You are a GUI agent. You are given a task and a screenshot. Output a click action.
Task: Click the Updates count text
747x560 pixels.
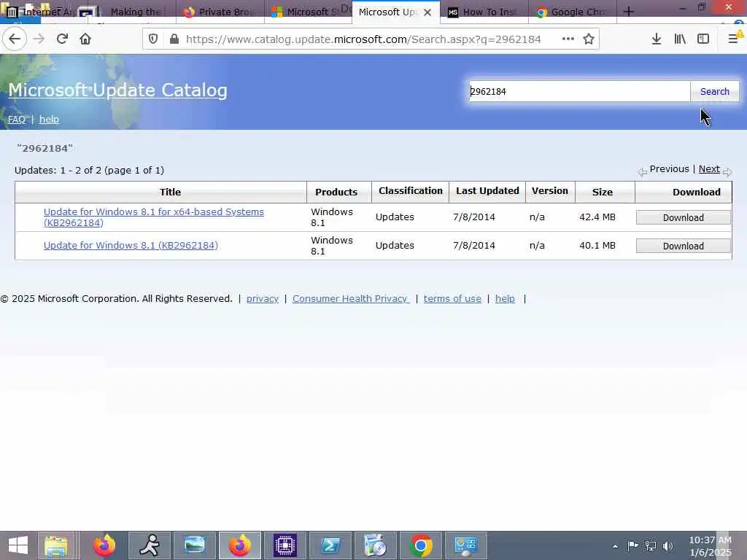[89, 171]
